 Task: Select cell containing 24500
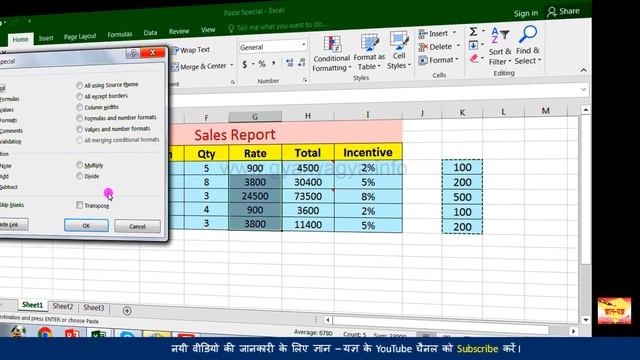click(x=255, y=196)
